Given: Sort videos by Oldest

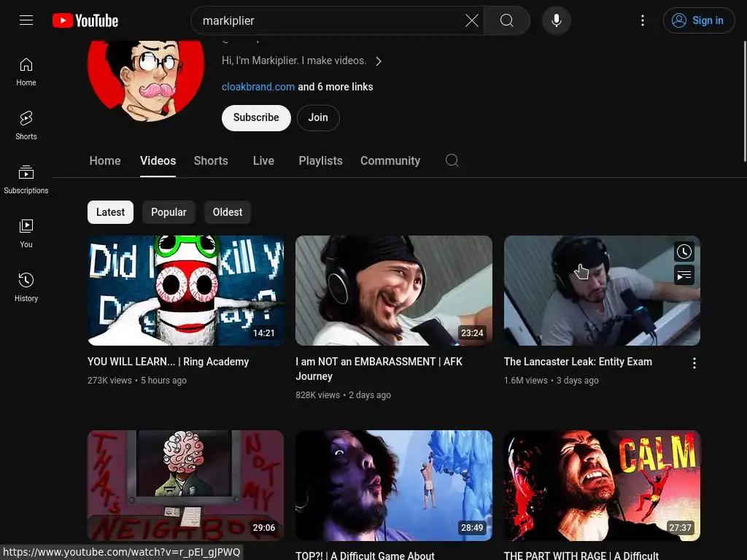Looking at the screenshot, I should 228,212.
